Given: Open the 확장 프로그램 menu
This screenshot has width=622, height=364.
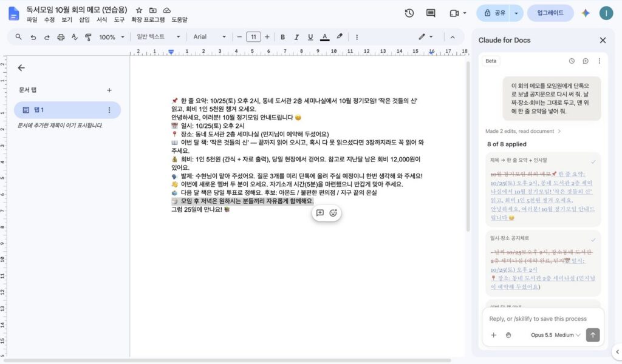Looking at the screenshot, I should pos(148,20).
